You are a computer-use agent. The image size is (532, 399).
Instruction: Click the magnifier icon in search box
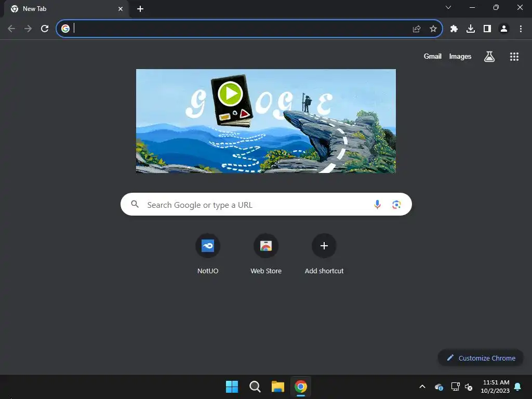[135, 204]
